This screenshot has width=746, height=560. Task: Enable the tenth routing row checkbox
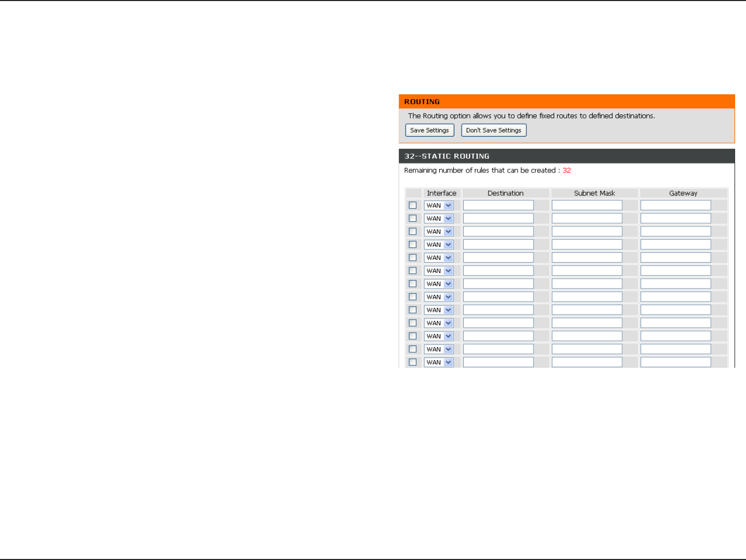(412, 323)
